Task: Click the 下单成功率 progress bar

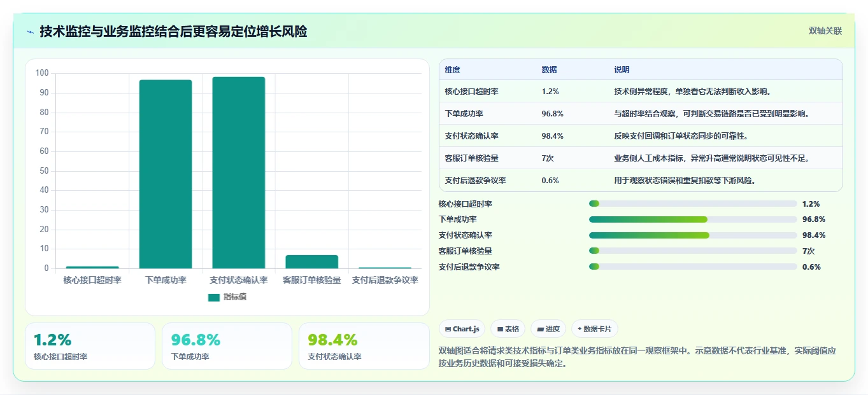Action: coord(693,219)
